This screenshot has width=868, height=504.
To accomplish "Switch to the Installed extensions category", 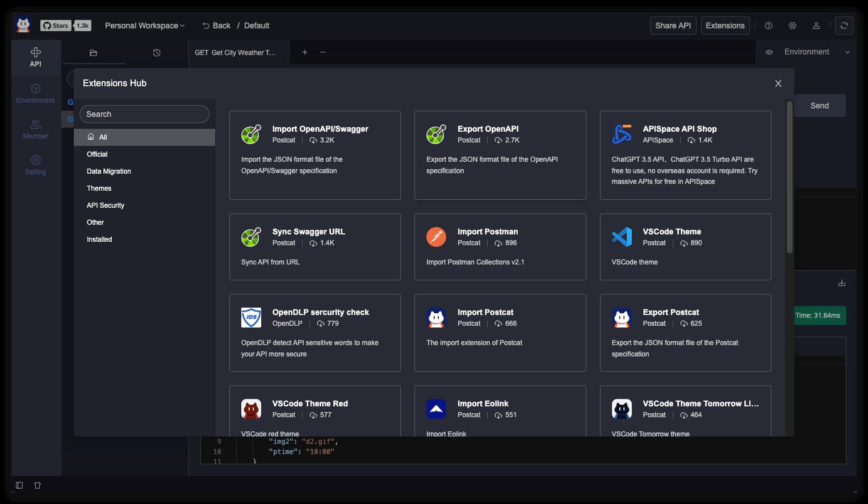I will pyautogui.click(x=99, y=240).
